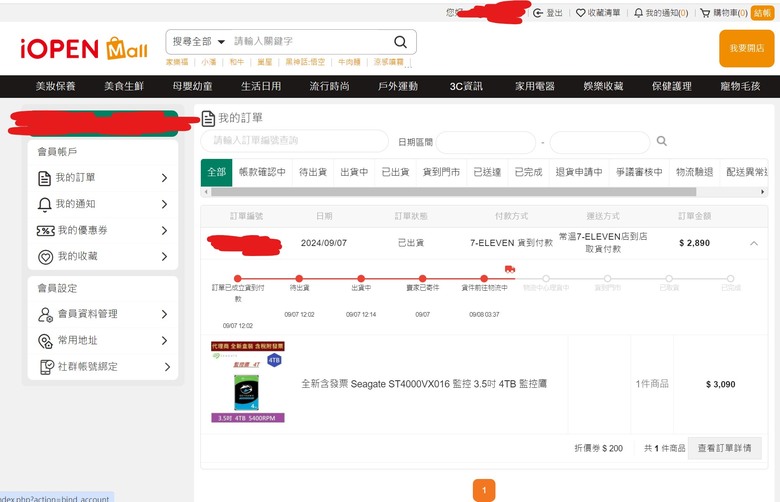Switch to the 帳款確認中 tab
The image size is (780, 502).
[x=262, y=172]
